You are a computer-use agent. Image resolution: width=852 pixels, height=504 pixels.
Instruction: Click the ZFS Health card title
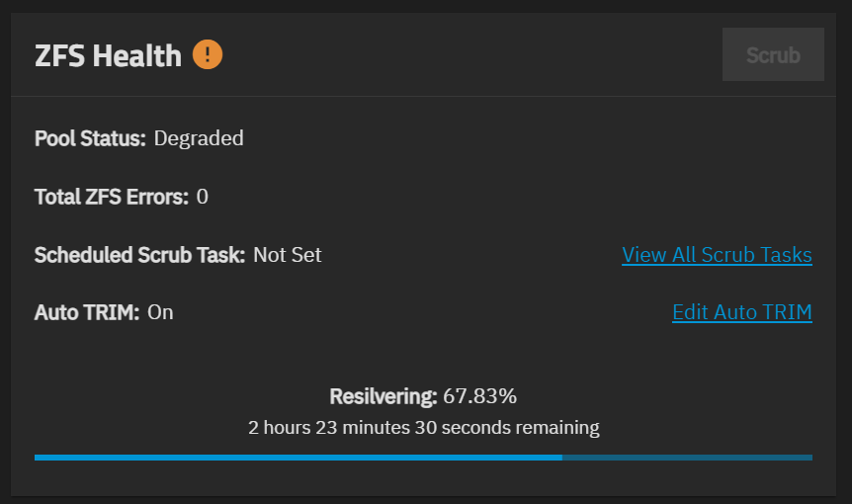pyautogui.click(x=108, y=55)
